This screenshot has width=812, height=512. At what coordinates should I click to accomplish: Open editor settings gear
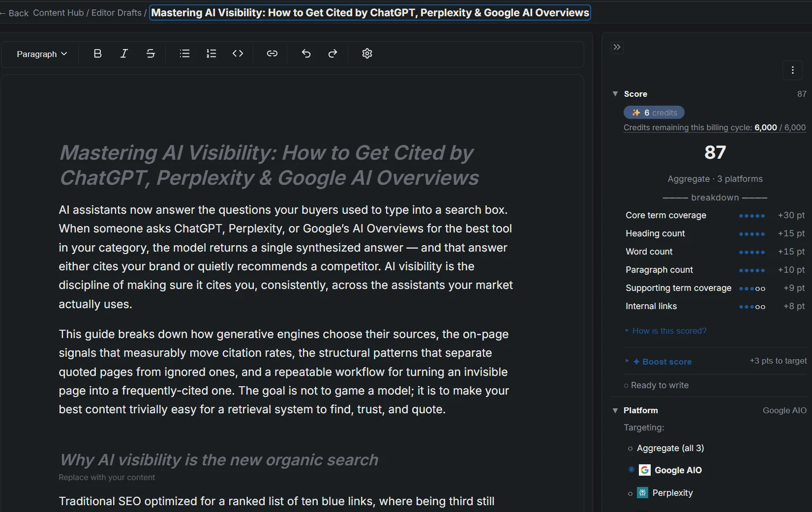coord(367,54)
